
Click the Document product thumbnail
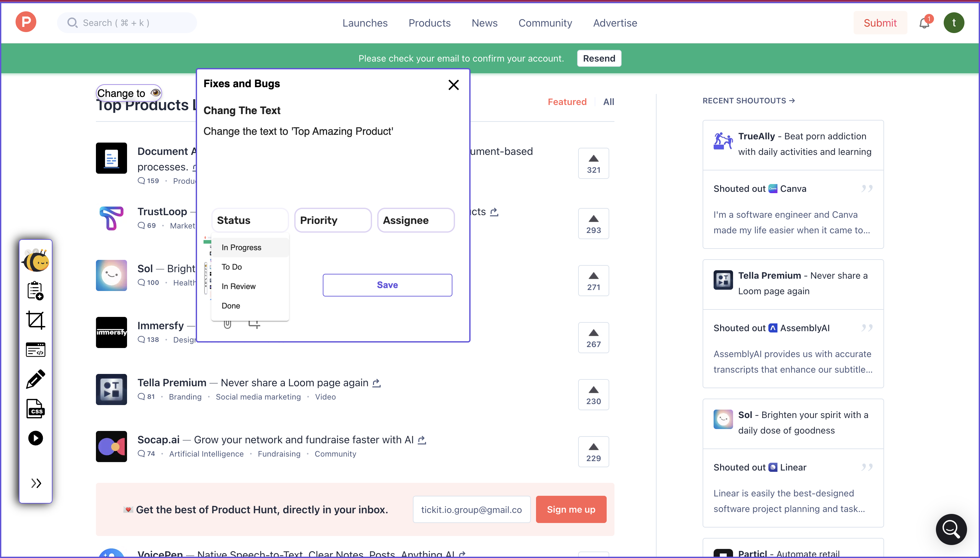pos(111,158)
